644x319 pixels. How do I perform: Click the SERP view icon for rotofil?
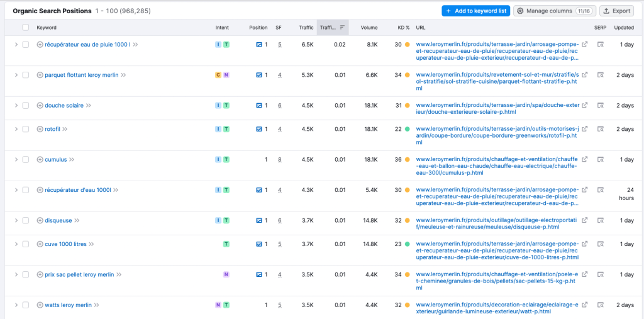pos(600,129)
